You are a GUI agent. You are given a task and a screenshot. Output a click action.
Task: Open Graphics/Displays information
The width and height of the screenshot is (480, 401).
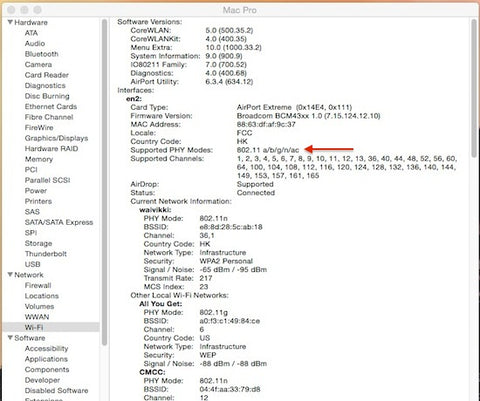point(56,138)
